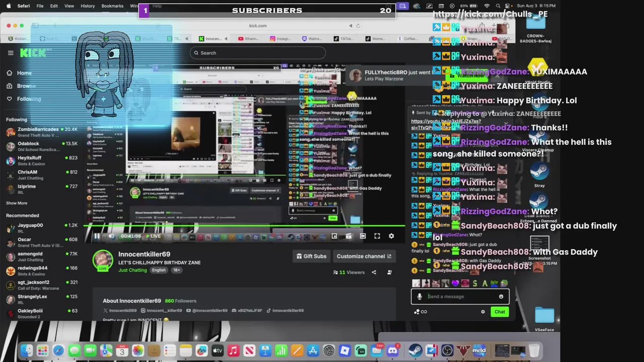Screen dimensions: 644x362
Task: Open Music app in the Dock
Action: pyautogui.click(x=233, y=350)
